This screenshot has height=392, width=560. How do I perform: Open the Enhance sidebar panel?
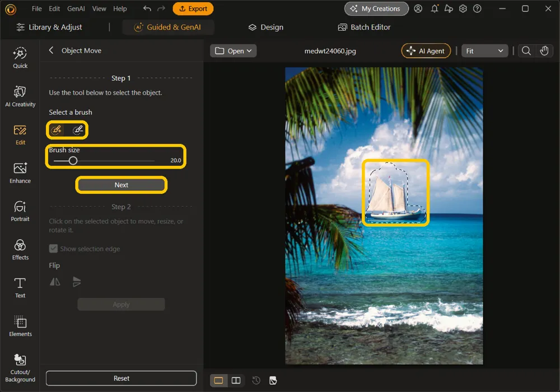pos(20,173)
